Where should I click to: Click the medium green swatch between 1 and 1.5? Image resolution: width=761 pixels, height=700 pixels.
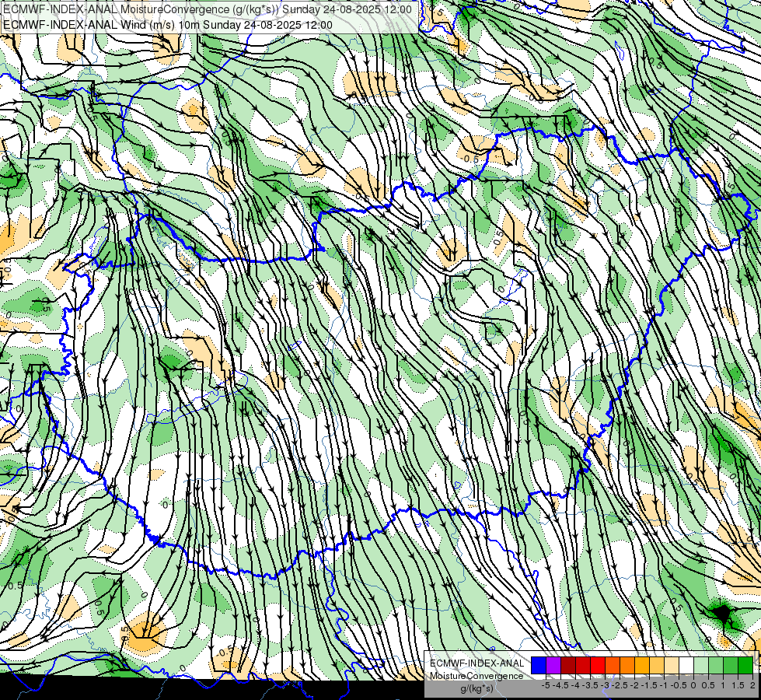coord(731,666)
